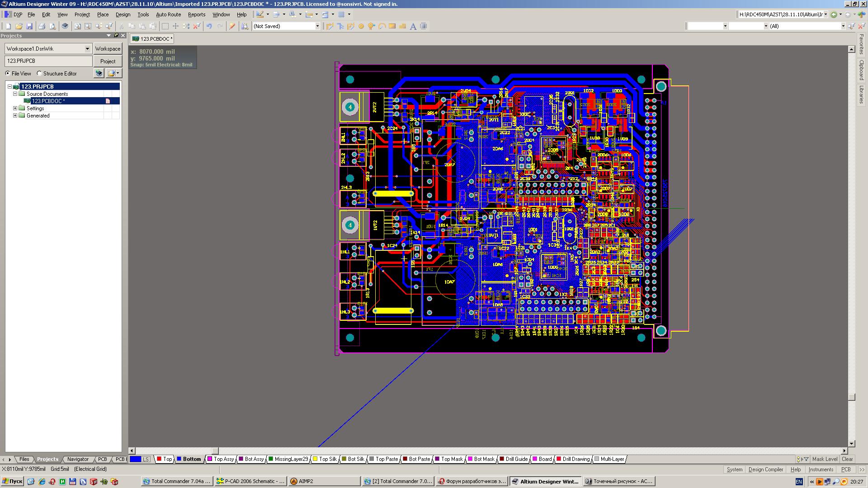Place a Via tool

pos(372,26)
